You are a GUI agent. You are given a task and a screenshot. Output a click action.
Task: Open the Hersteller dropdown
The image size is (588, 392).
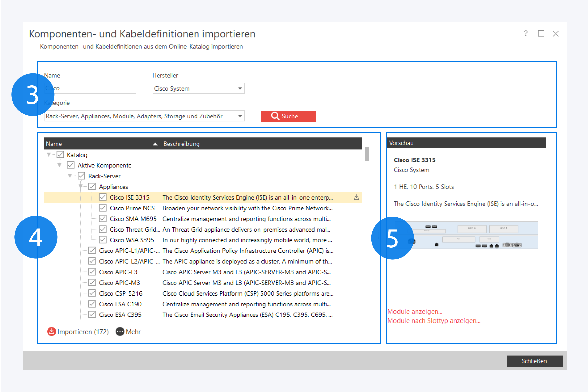point(240,88)
